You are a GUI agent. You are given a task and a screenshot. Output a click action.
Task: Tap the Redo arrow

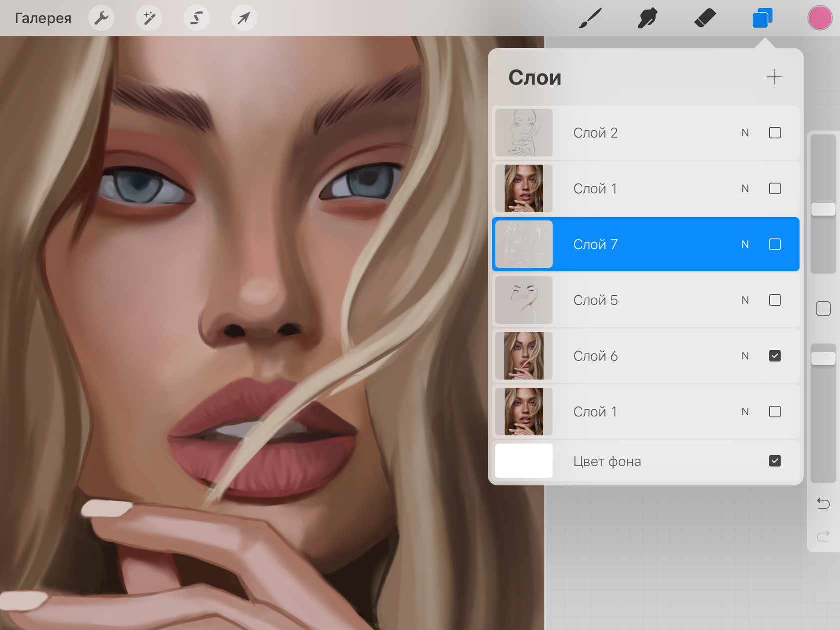point(823,536)
